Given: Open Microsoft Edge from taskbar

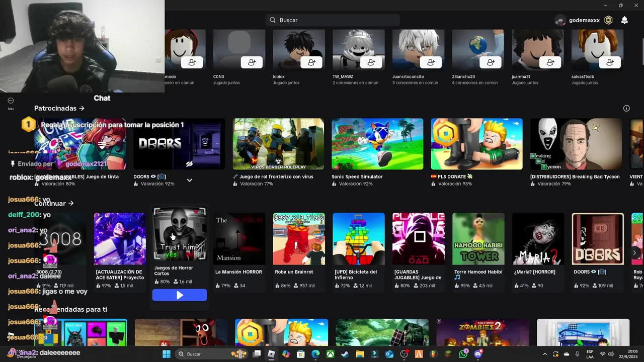Looking at the screenshot, I should [x=315, y=354].
